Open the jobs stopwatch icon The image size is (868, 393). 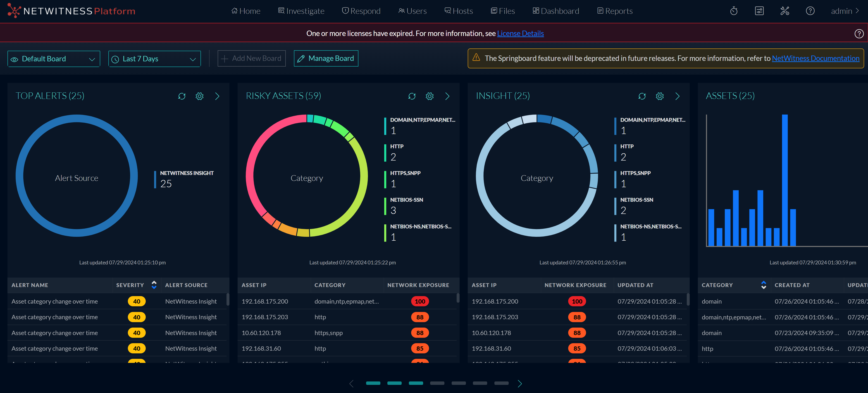(734, 11)
